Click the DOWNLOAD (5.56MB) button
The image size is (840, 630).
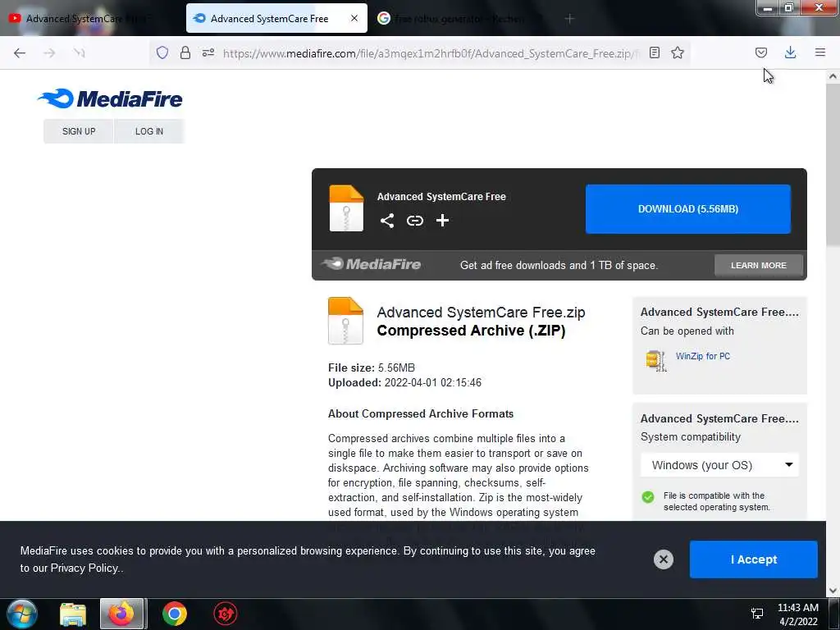688,209
